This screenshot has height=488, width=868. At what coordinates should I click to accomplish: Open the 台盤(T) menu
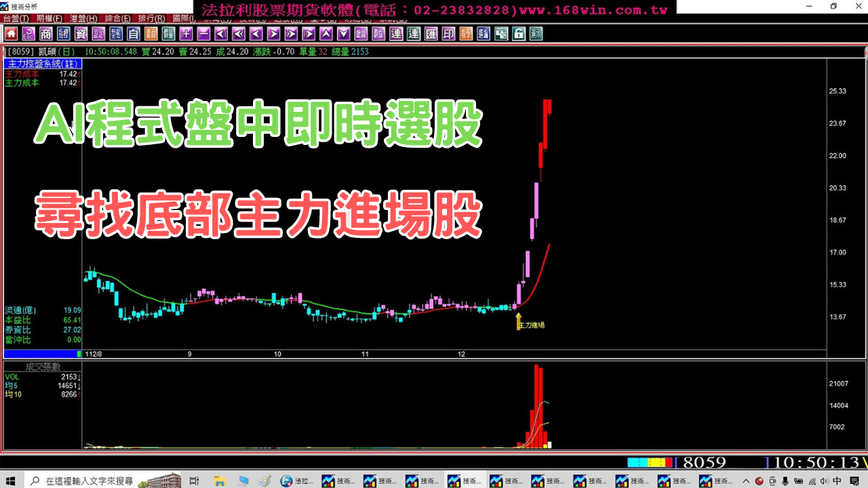[x=15, y=19]
